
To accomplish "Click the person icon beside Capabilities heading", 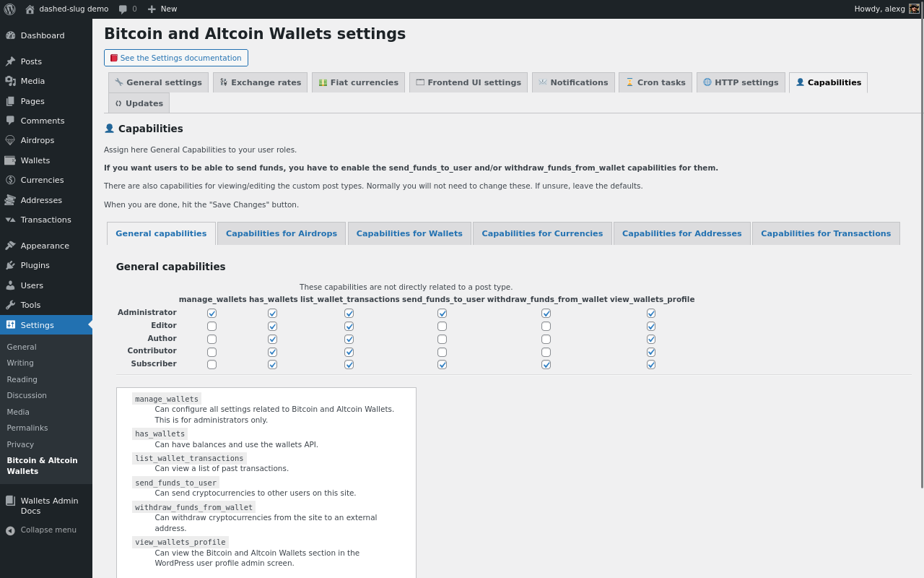I will 109,129.
